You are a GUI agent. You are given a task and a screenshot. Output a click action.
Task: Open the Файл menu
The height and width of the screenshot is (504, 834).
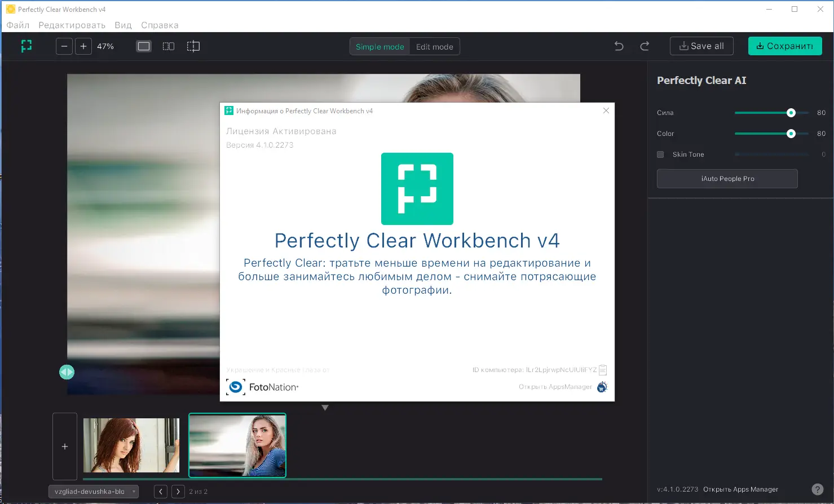tap(17, 25)
